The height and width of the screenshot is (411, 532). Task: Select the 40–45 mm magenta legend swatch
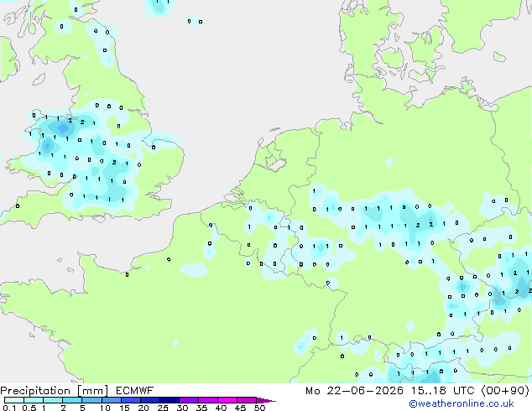pos(227,400)
